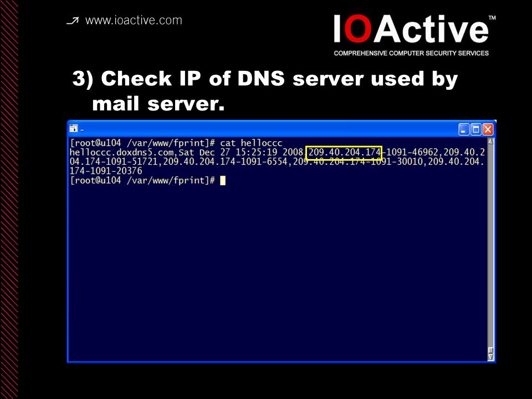The height and width of the screenshot is (399, 532).
Task: Click the 'Check IP of DNS server' heading
Action: (x=265, y=91)
